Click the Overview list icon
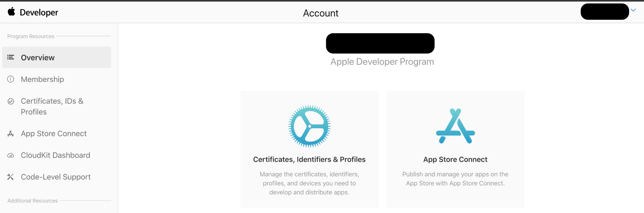Image resolution: width=644 pixels, height=213 pixels. point(11,57)
